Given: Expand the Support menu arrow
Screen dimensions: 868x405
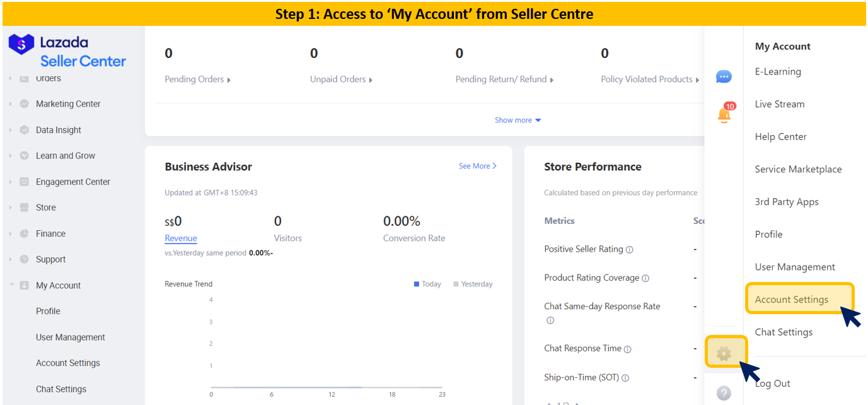Looking at the screenshot, I should (x=10, y=259).
